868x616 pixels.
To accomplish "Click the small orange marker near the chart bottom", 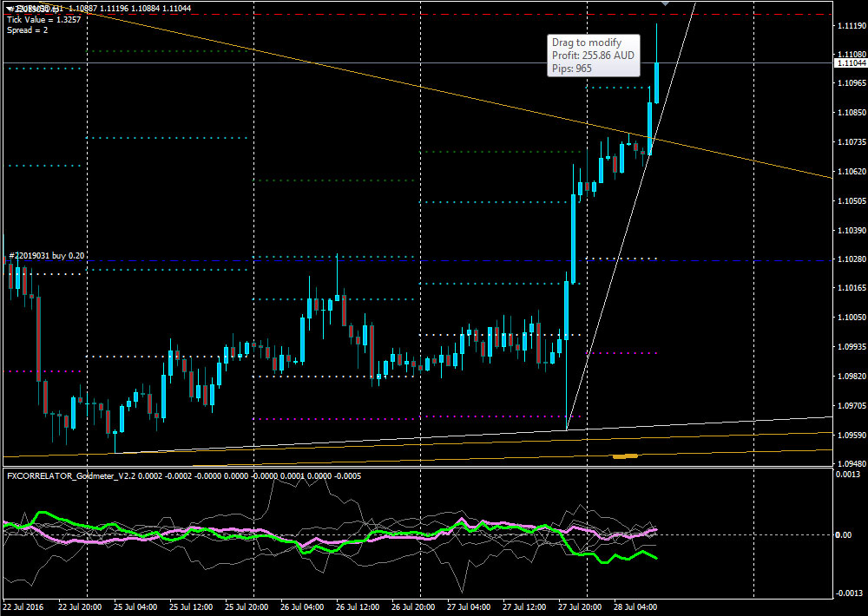I will coord(625,455).
